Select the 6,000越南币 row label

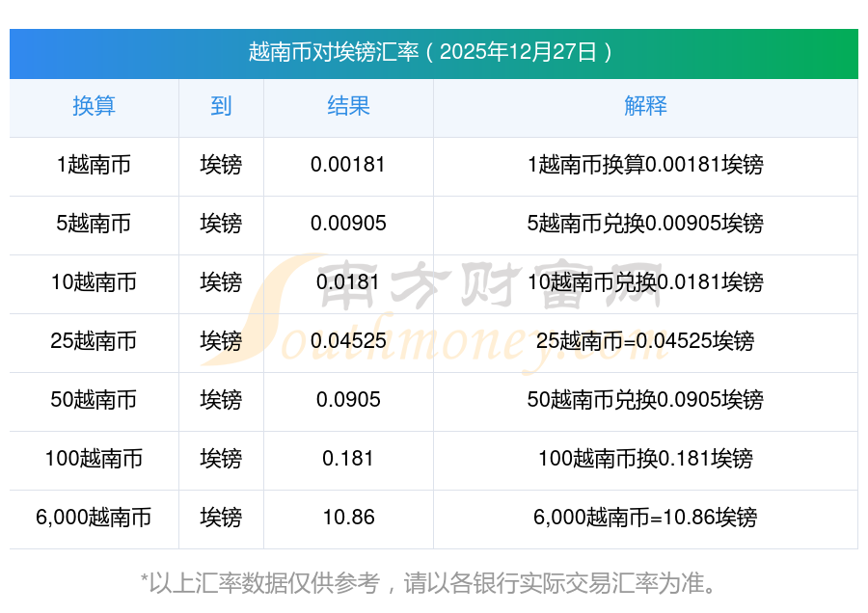94,518
